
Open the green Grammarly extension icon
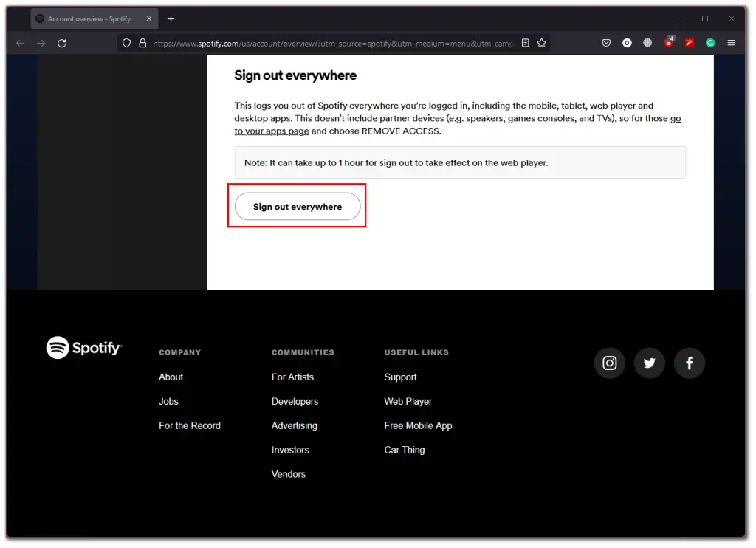tap(711, 44)
